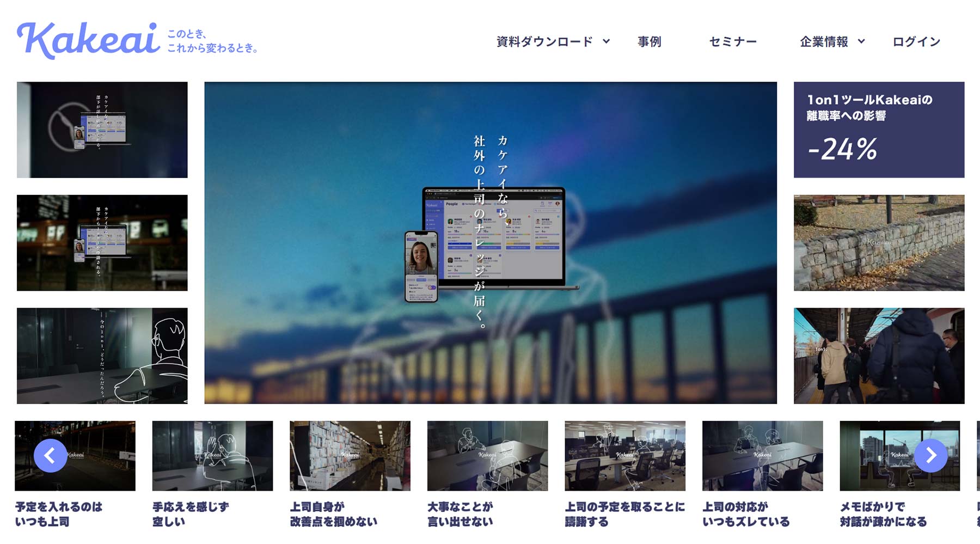Open 上司自身が改善点を掴めない library thumbnail
This screenshot has width=980, height=544.
pos(350,456)
